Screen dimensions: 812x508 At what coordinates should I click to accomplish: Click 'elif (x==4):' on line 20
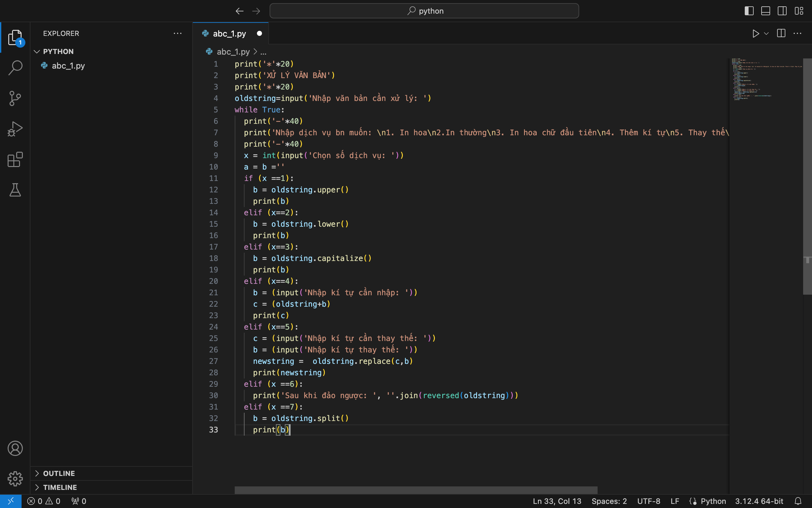[271, 281]
